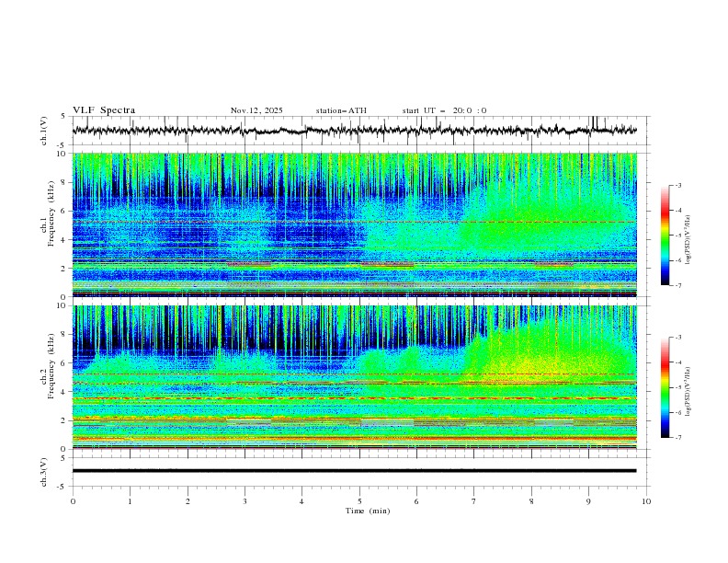Click inside the ch.1 spectrogram panel
This screenshot has width=728, height=563.
click(x=354, y=224)
